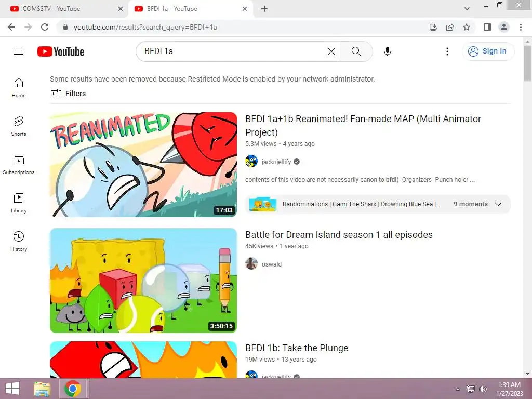The image size is (532, 399).
Task: Open the season 1 all episodes thumbnail
Action: pos(143,280)
